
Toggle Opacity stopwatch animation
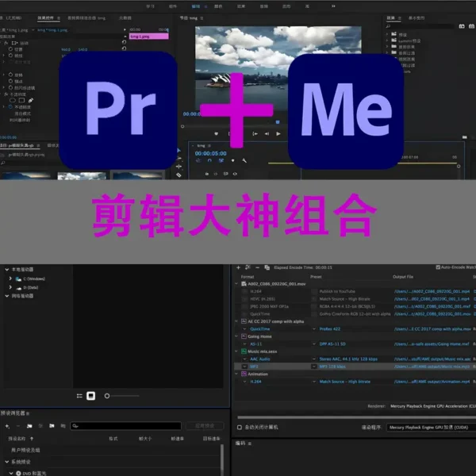(10, 107)
